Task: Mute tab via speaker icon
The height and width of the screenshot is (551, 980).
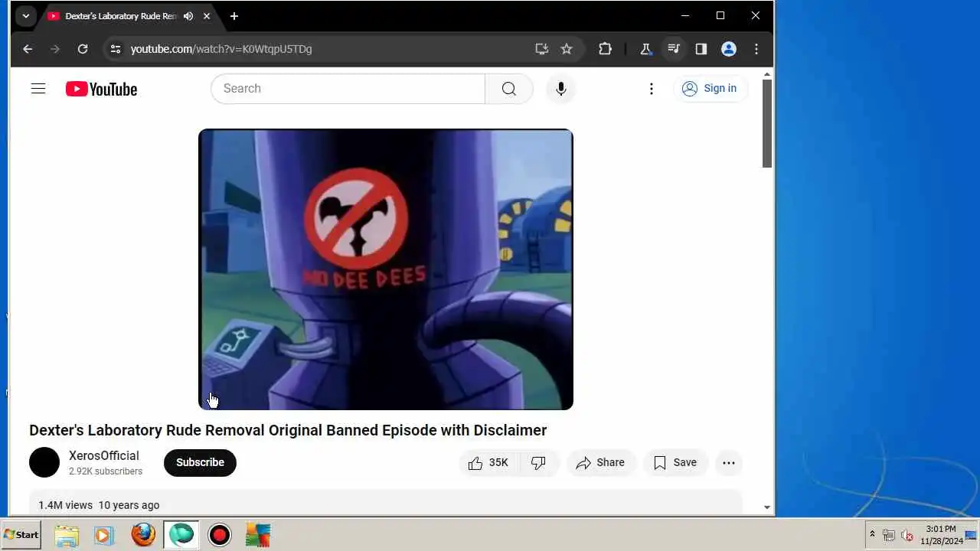Action: pos(188,16)
